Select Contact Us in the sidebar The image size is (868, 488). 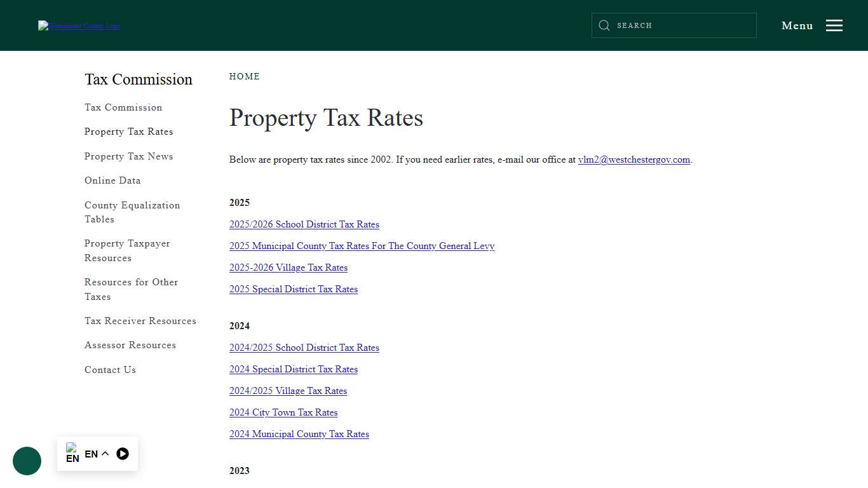pyautogui.click(x=110, y=370)
